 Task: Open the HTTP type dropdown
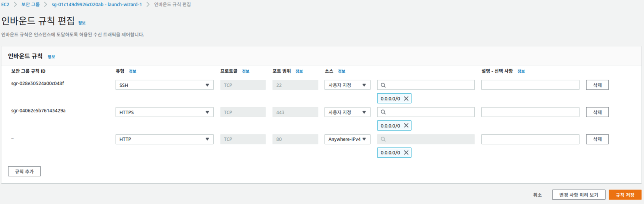(x=164, y=139)
